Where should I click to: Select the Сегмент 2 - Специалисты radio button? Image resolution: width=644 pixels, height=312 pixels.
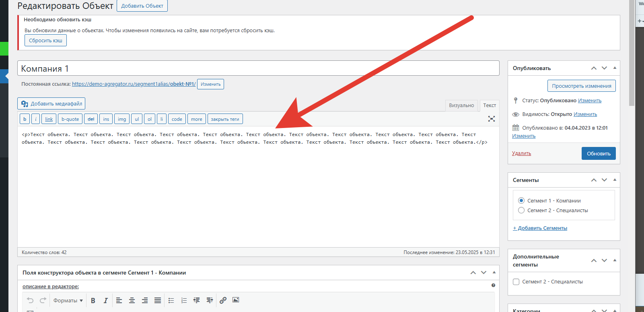(x=521, y=210)
